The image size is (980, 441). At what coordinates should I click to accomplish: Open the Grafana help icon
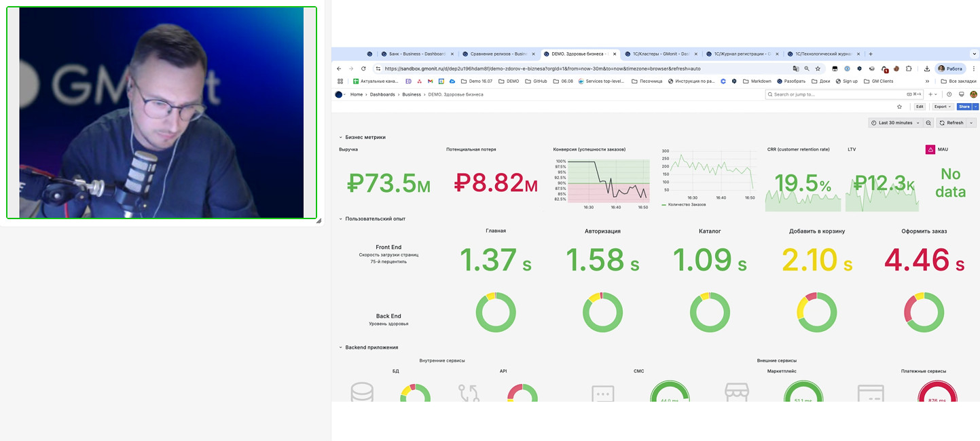pos(949,94)
